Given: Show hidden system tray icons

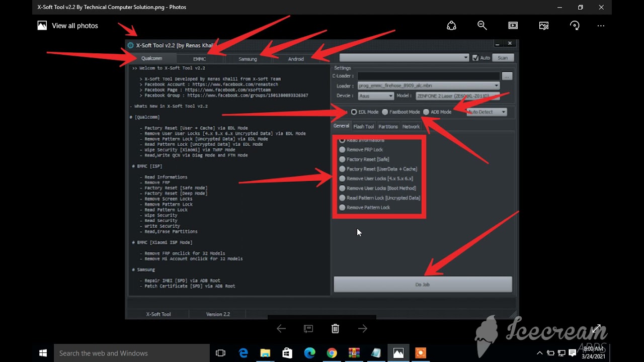Looking at the screenshot, I should click(x=540, y=353).
